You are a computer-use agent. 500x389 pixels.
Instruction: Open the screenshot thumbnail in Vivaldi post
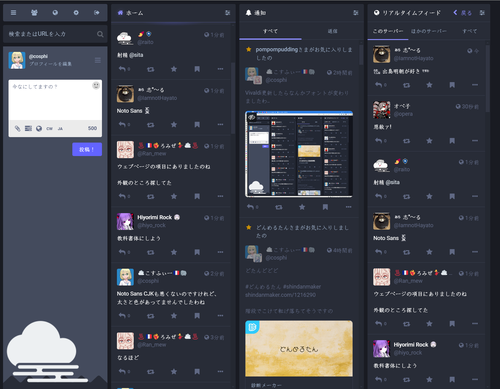click(299, 154)
